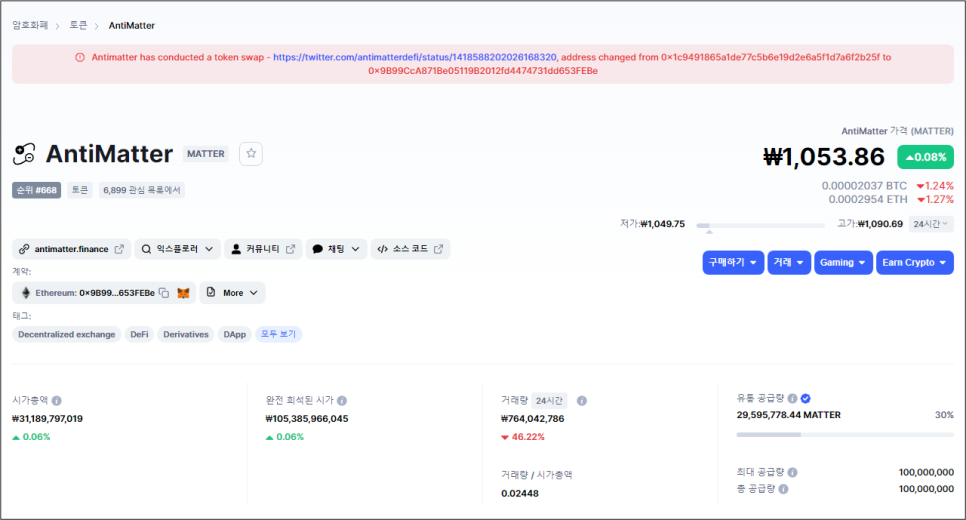This screenshot has width=966, height=520.
Task: Open the 거래량 24시간 period chip
Action: (549, 400)
